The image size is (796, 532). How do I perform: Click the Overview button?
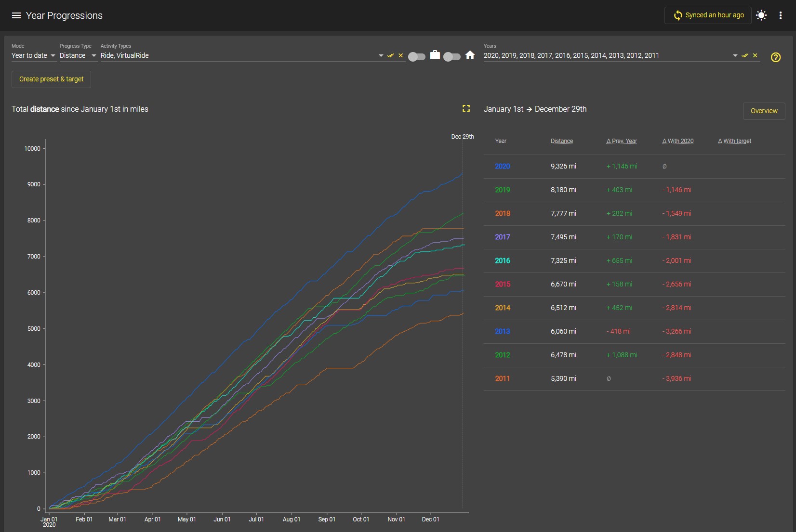(764, 111)
